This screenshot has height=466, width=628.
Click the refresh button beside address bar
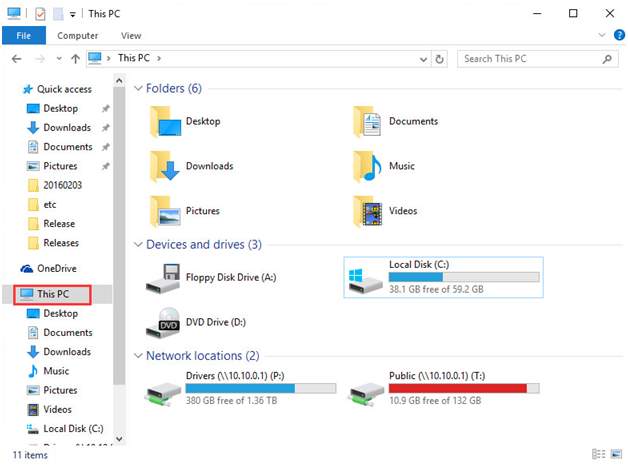[439, 59]
